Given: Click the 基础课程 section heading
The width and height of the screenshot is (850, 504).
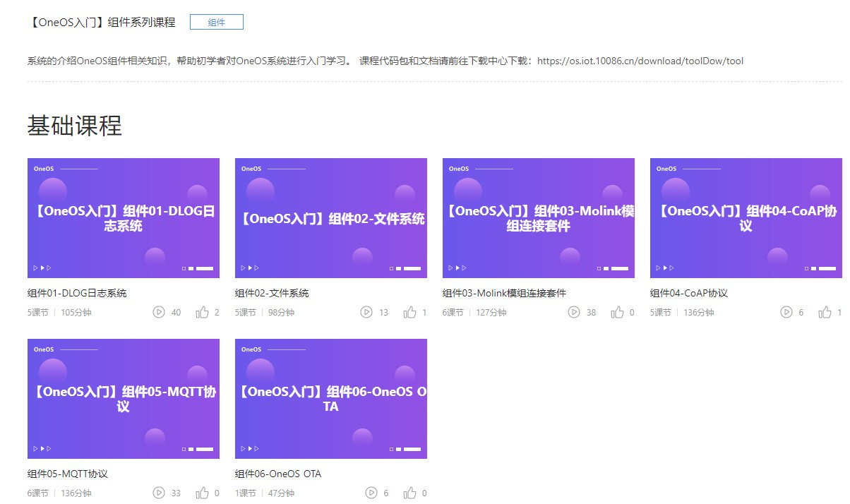Looking at the screenshot, I should [75, 126].
